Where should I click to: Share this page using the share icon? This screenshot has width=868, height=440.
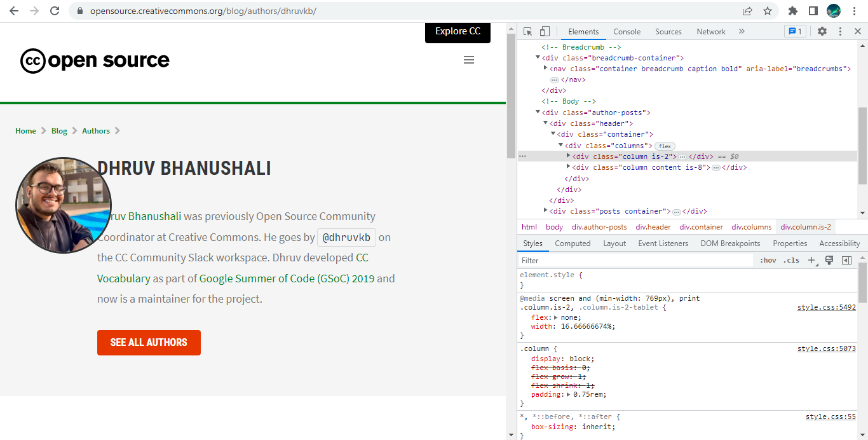coord(747,11)
